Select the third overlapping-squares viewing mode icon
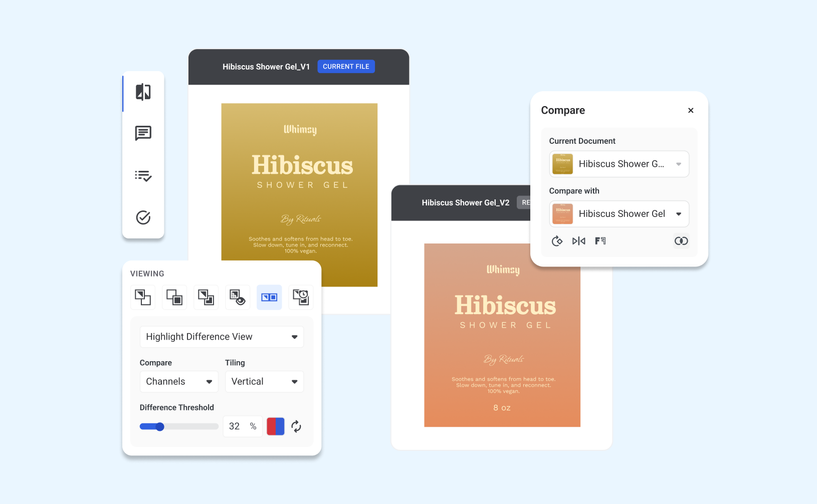This screenshot has height=504, width=817. click(x=206, y=298)
